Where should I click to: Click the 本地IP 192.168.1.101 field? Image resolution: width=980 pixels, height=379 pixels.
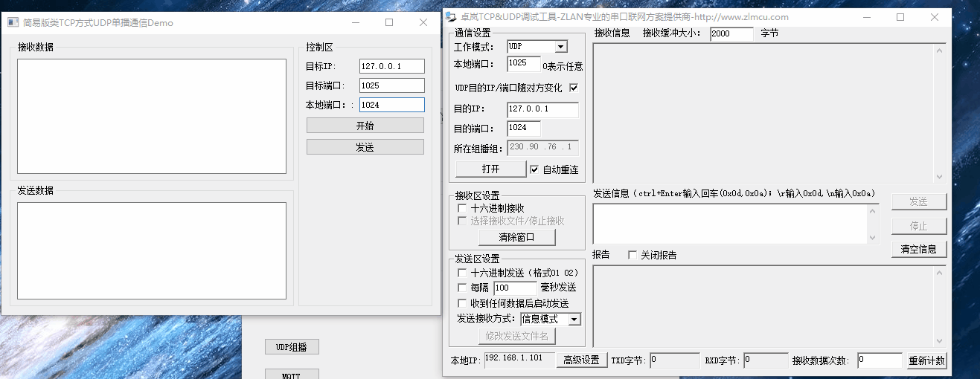(x=519, y=360)
